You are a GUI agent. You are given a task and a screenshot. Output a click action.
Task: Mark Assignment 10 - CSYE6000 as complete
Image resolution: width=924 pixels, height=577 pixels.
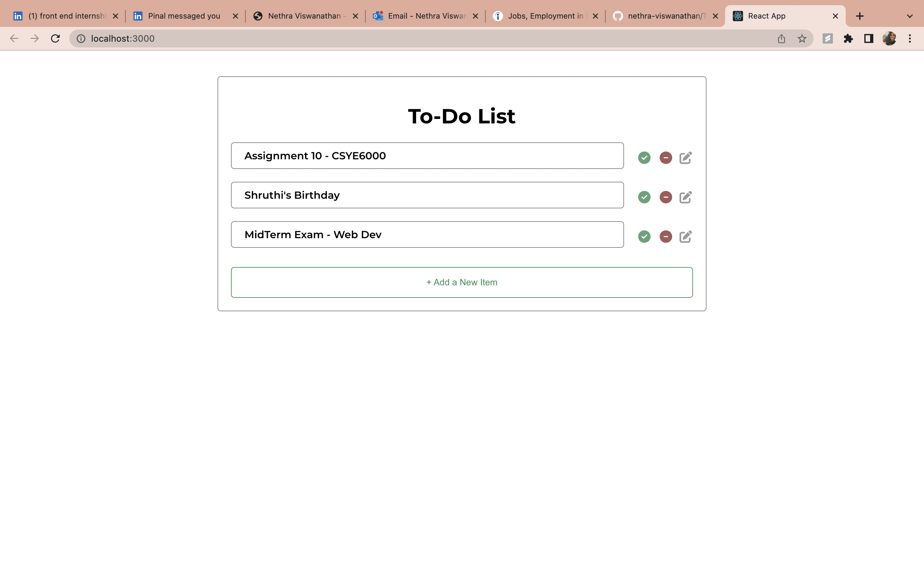pos(644,158)
